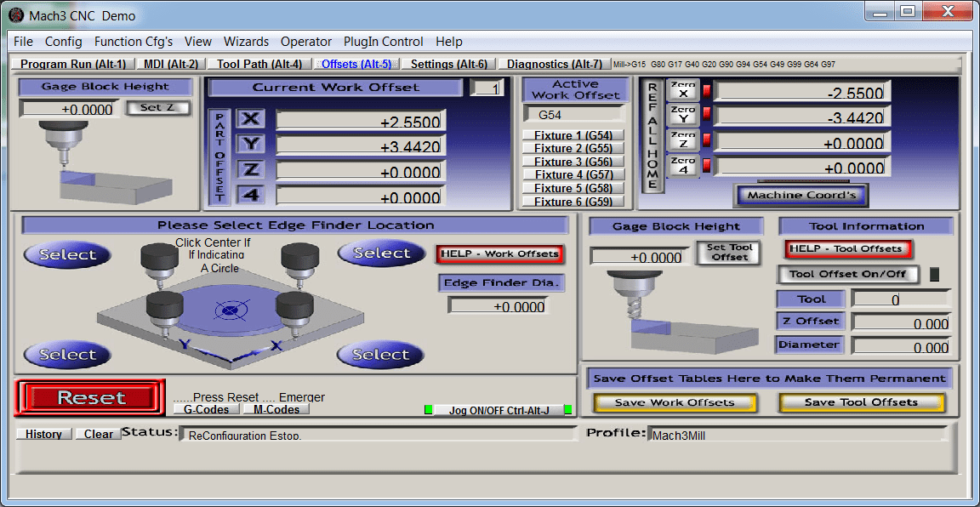Open the Function Cfg's menu

coord(133,42)
